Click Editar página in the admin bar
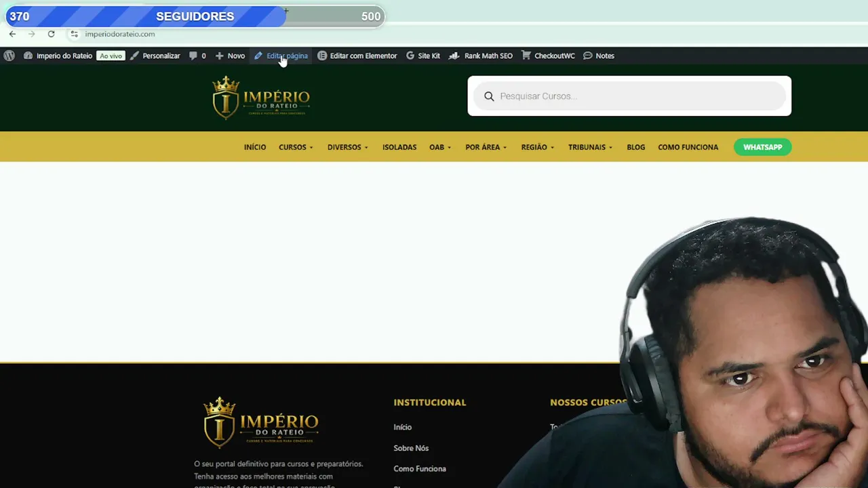Image resolution: width=868 pixels, height=488 pixels. [281, 56]
